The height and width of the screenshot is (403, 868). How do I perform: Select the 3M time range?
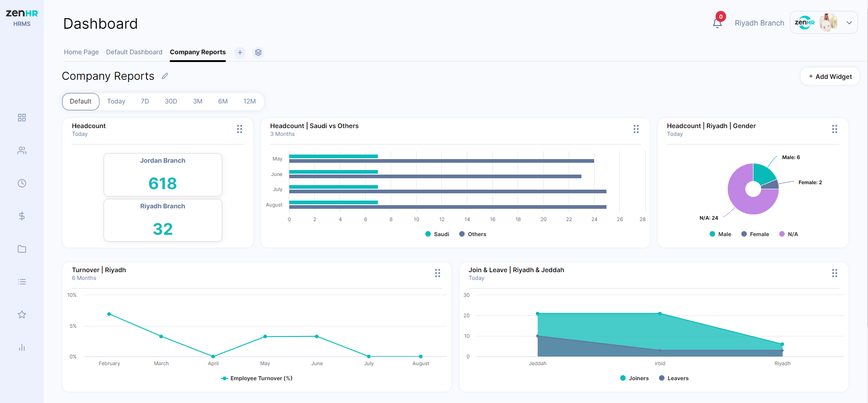198,101
